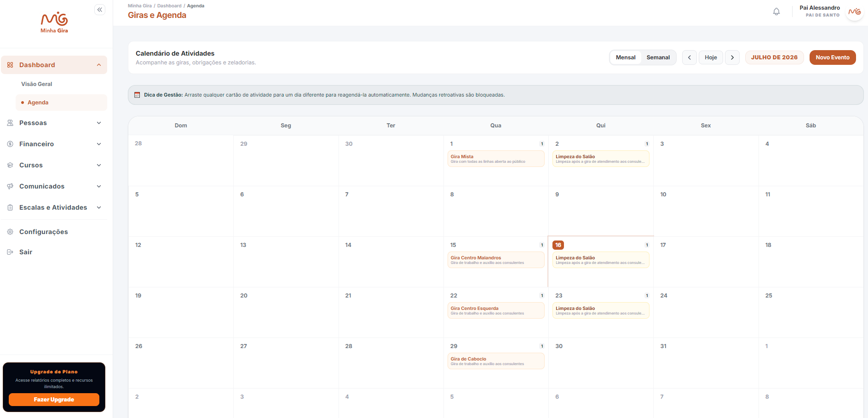Jump to today with Hoje button

[x=711, y=57]
